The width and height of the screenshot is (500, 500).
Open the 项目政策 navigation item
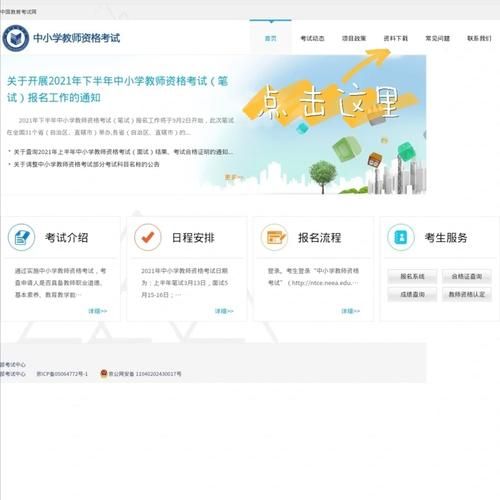tap(354, 38)
